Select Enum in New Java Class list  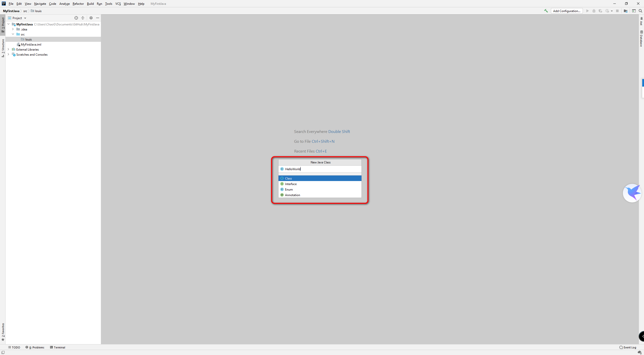coord(320,189)
